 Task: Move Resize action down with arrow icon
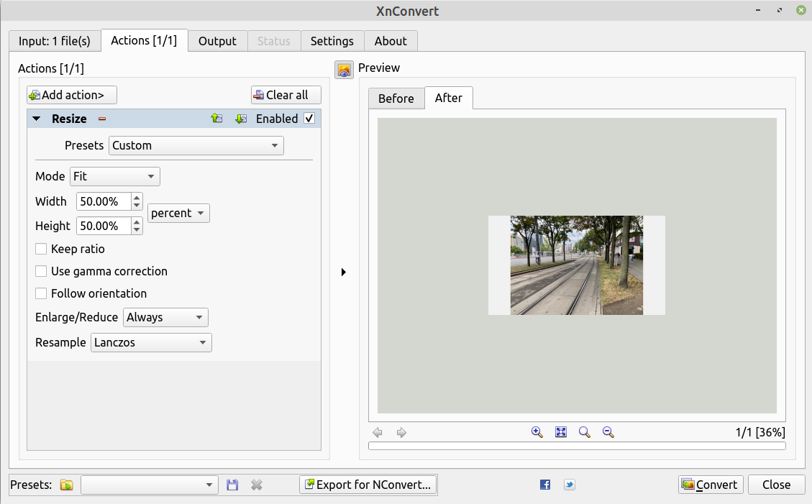click(x=241, y=119)
